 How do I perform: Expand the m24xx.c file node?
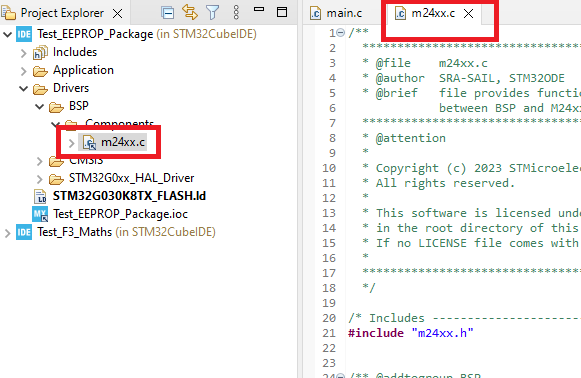pyautogui.click(x=72, y=143)
